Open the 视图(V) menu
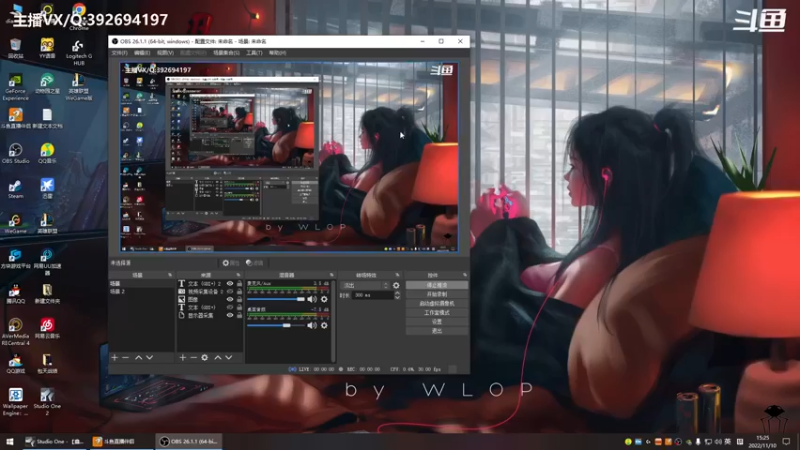The image size is (800, 450). tap(165, 53)
